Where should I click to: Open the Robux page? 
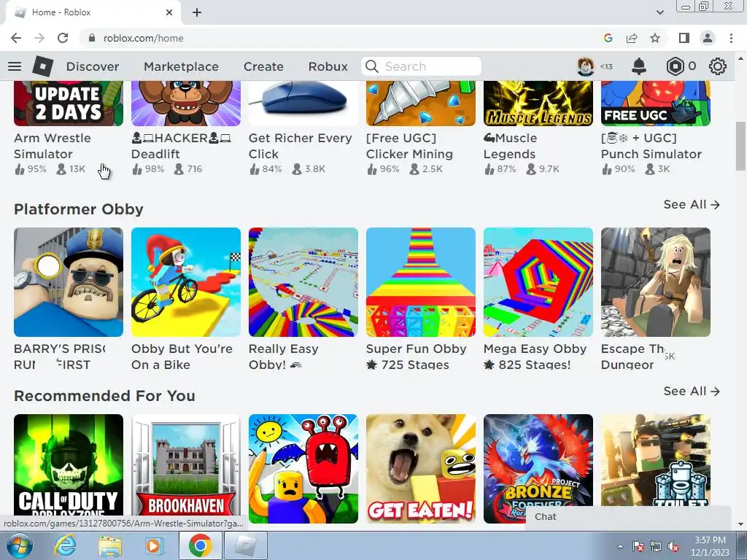[x=328, y=66]
